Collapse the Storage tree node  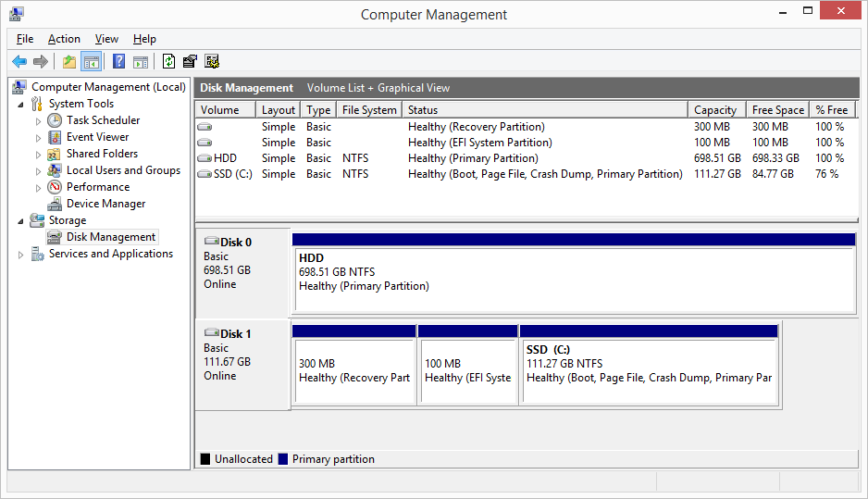point(21,220)
